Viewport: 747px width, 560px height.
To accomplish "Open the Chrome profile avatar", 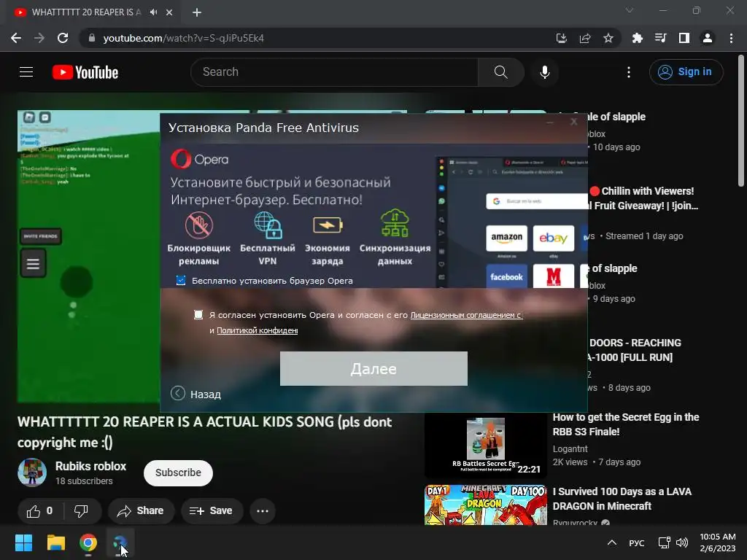I will click(708, 38).
